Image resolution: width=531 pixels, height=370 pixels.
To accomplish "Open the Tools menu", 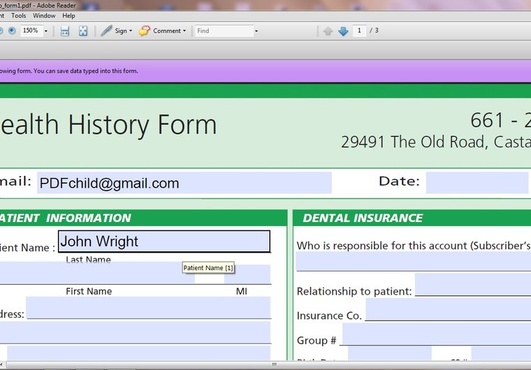I will [x=18, y=16].
